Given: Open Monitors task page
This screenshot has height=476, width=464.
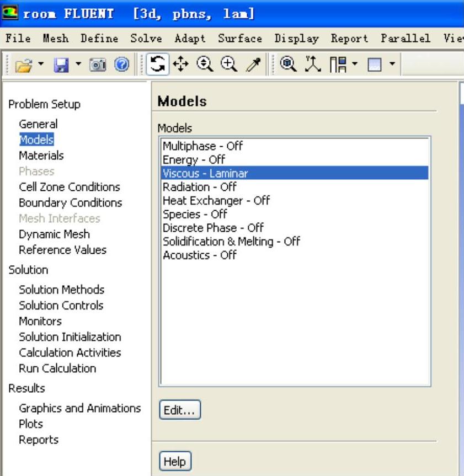Looking at the screenshot, I should pyautogui.click(x=40, y=321).
